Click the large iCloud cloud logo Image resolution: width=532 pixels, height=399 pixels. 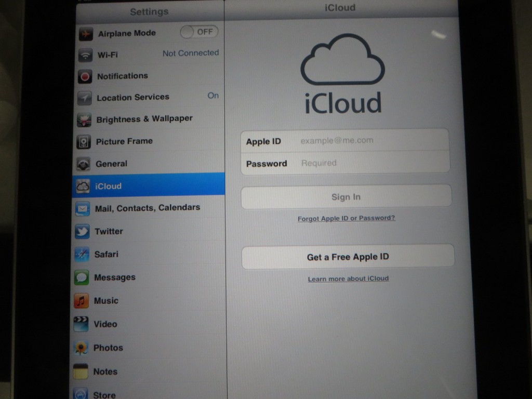(x=343, y=59)
